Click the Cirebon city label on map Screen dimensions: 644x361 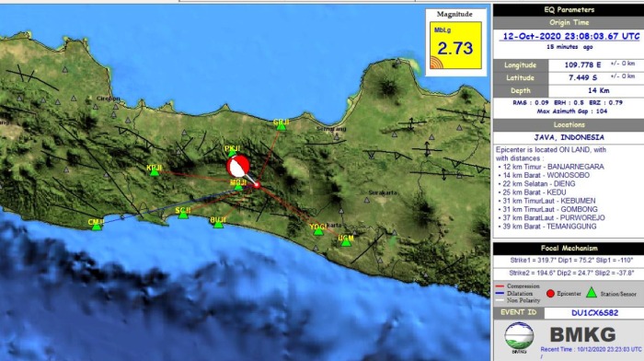pyautogui.click(x=109, y=99)
